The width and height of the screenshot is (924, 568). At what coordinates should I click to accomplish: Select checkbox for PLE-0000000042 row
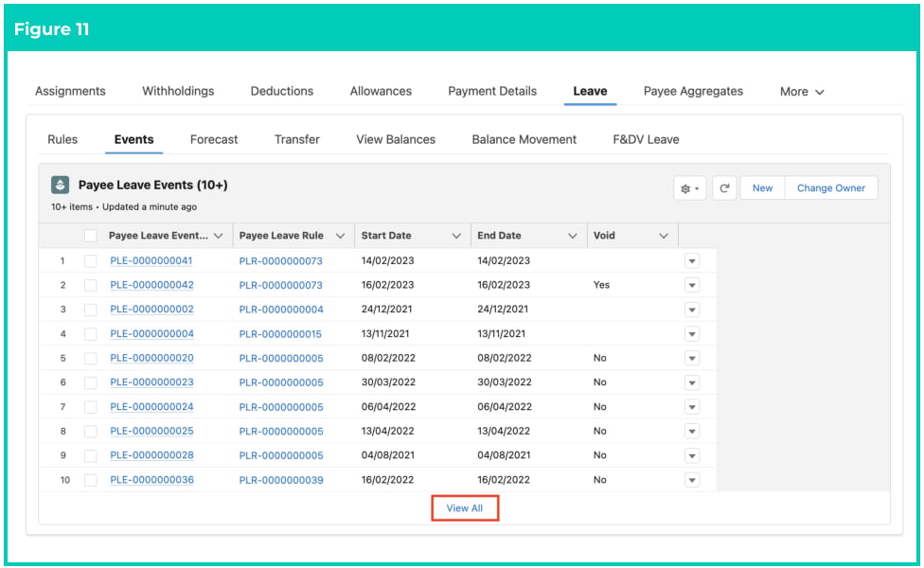coord(90,285)
